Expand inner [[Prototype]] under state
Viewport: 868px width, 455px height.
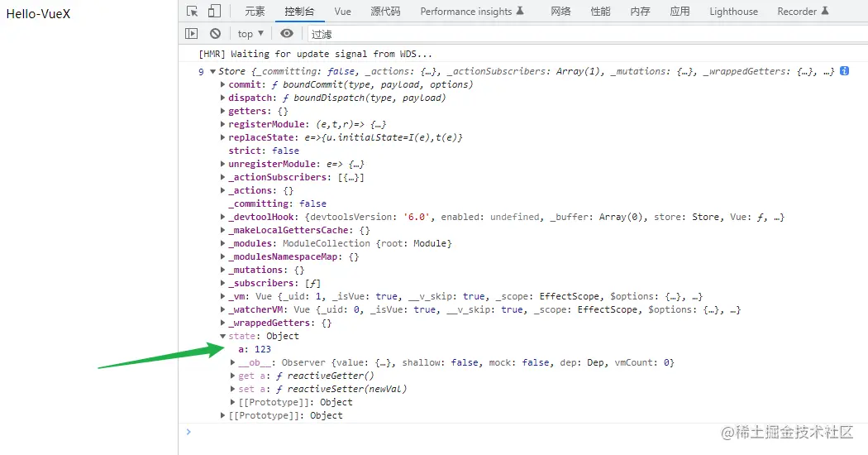232,402
